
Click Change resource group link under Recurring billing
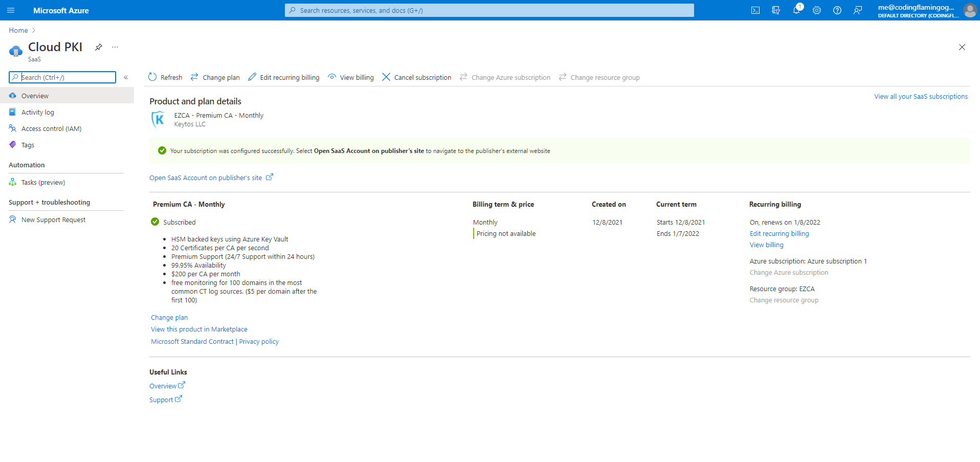pos(784,300)
